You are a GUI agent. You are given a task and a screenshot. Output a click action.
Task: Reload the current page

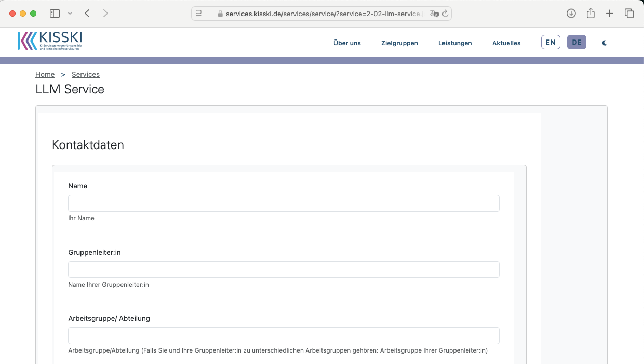pos(445,14)
